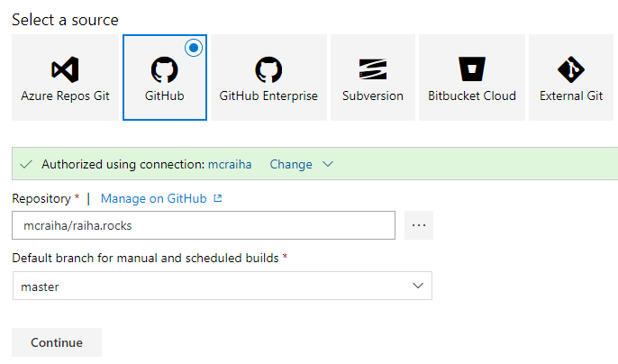Browse repositories with the ellipsis button

pyautogui.click(x=419, y=225)
